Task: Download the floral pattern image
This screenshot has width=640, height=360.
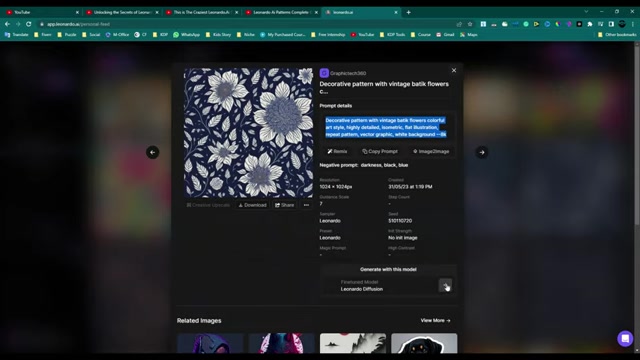Action: coord(253,205)
